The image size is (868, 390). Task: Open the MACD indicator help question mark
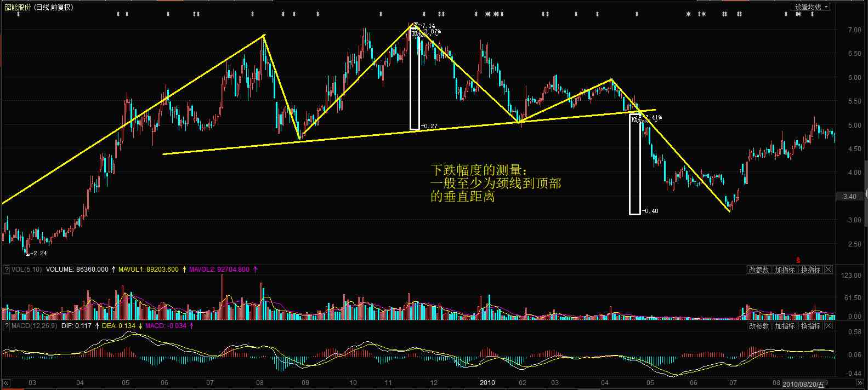click(7, 326)
